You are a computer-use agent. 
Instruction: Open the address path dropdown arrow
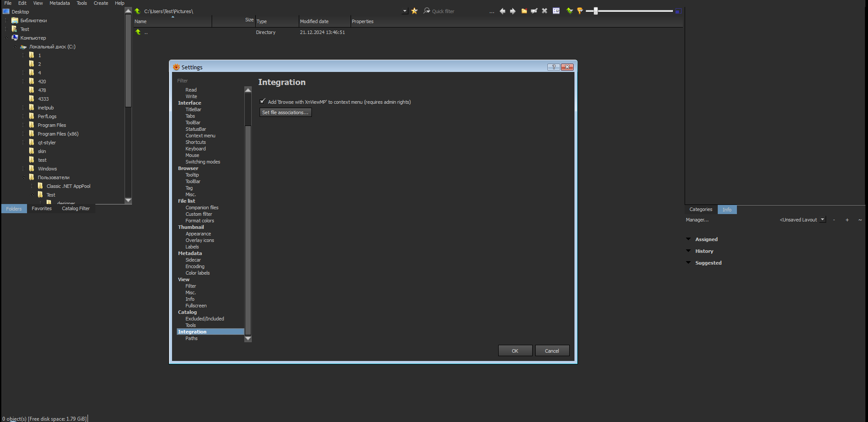pyautogui.click(x=405, y=11)
